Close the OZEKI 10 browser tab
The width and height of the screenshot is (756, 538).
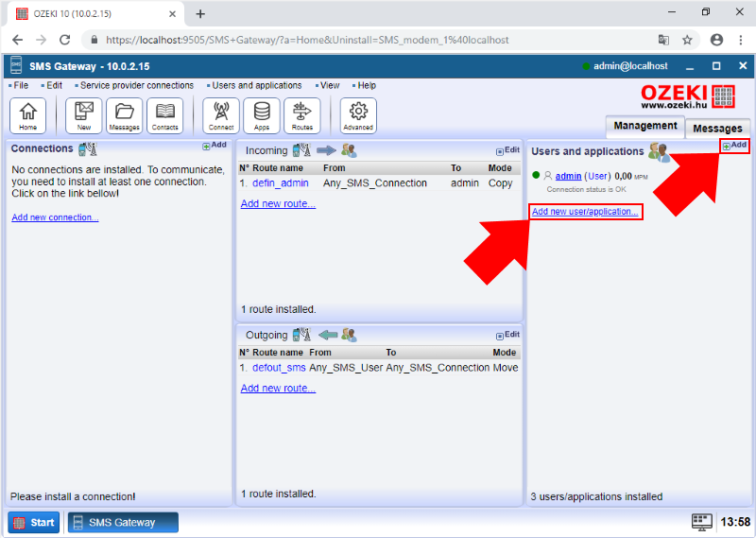tap(172, 14)
